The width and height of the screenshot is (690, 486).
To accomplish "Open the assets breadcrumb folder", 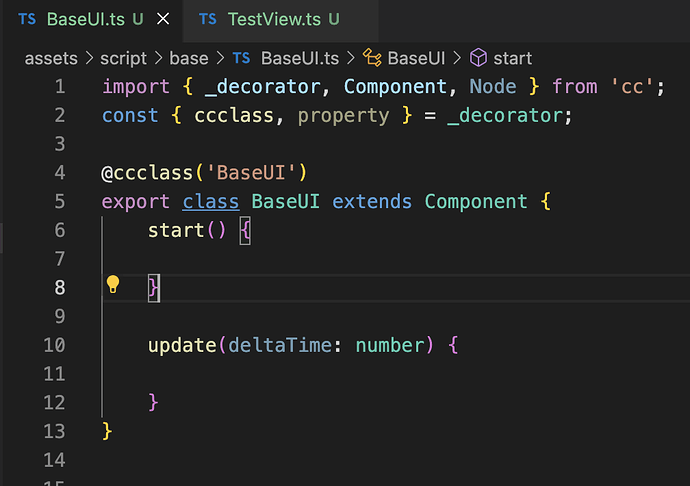I will tap(49, 58).
